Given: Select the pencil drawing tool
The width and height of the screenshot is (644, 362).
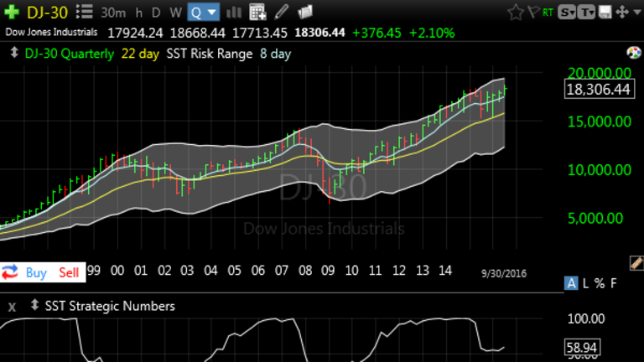Looking at the screenshot, I should 282,13.
